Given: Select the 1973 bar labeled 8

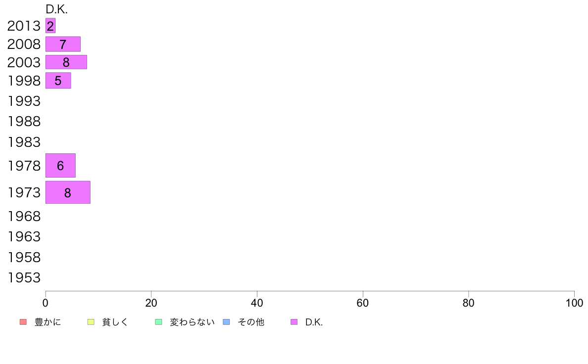Looking at the screenshot, I should 68,192.
